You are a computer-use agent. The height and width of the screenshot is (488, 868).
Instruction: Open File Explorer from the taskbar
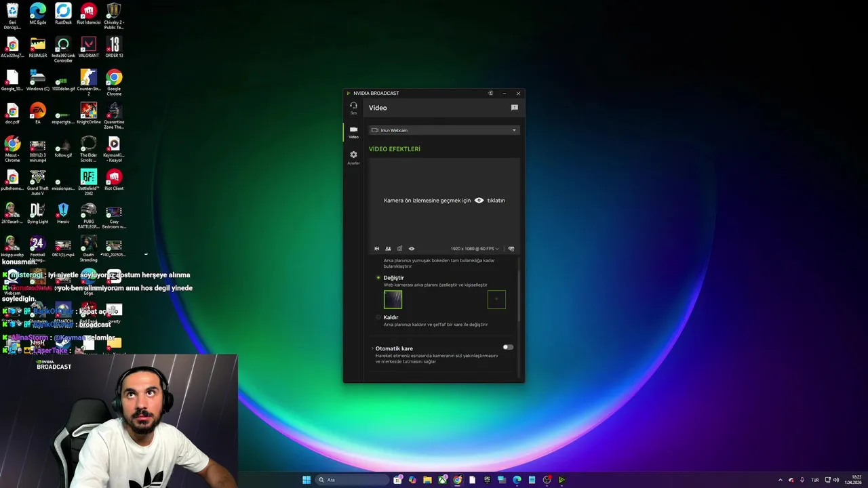coord(427,480)
